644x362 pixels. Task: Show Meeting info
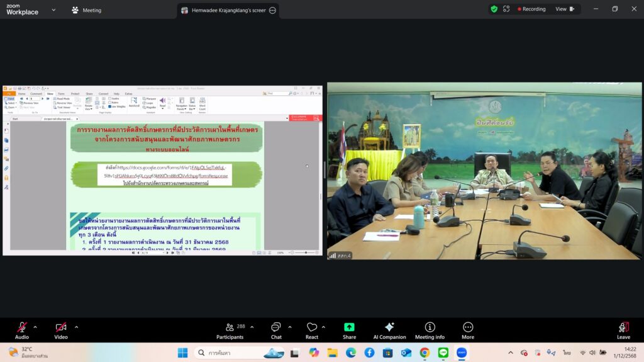click(430, 331)
